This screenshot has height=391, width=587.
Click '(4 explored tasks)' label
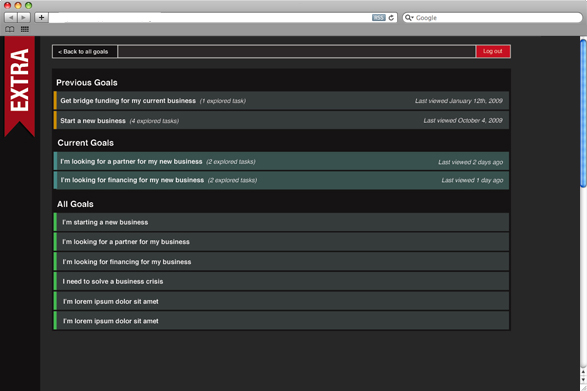pyautogui.click(x=154, y=121)
